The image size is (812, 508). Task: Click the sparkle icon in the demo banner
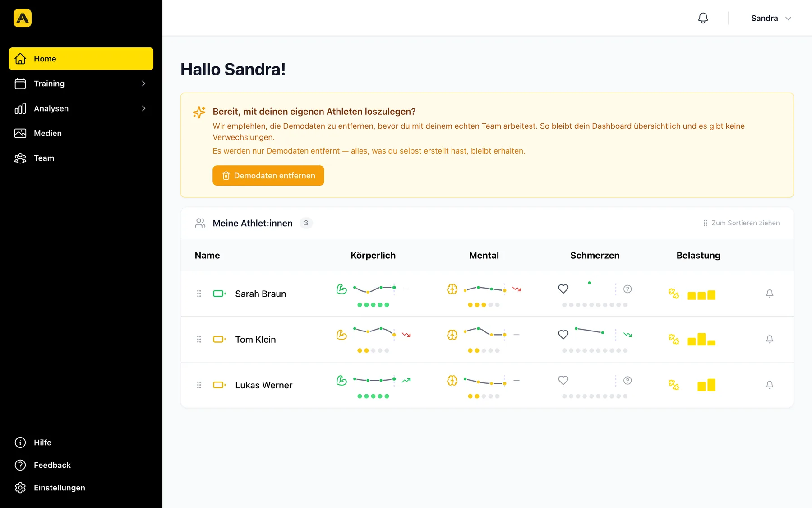pos(199,112)
